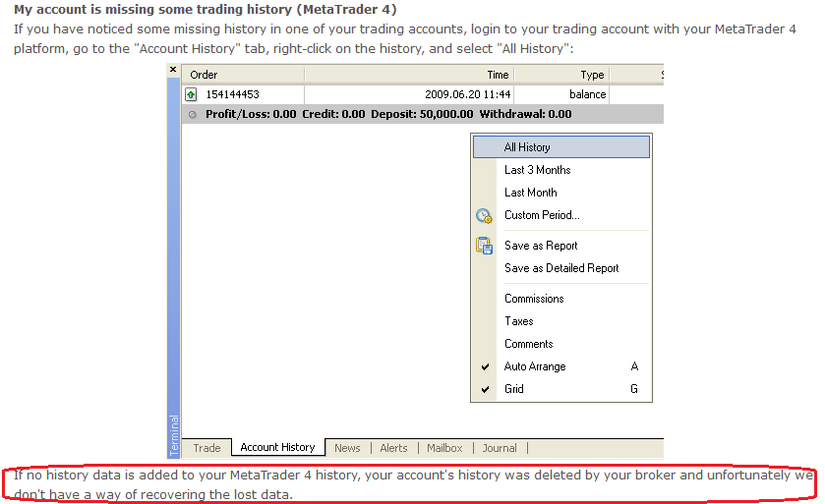Close the Terminal panel with the X

[173, 70]
